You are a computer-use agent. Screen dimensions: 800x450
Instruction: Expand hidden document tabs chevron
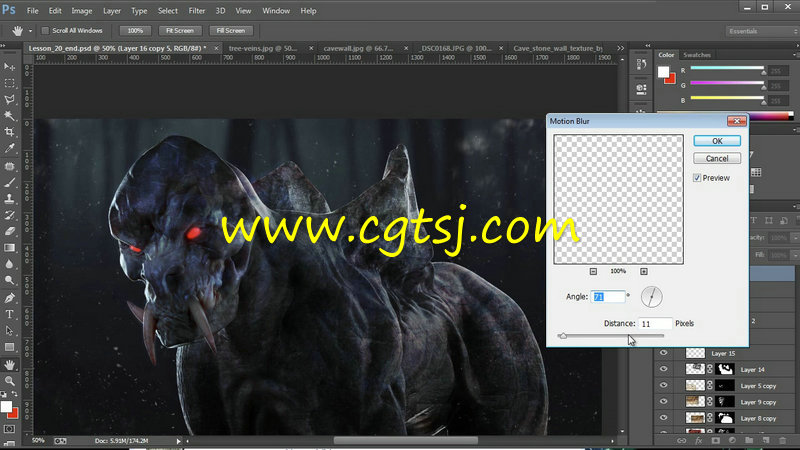click(620, 48)
